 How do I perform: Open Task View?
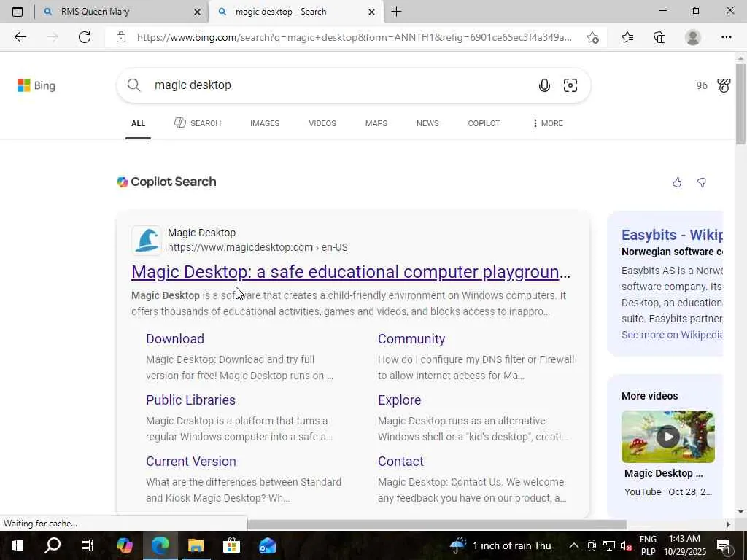88,545
